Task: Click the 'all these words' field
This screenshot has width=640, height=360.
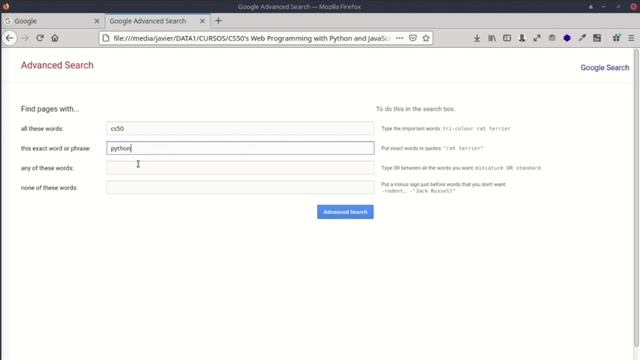Action: [x=240, y=128]
